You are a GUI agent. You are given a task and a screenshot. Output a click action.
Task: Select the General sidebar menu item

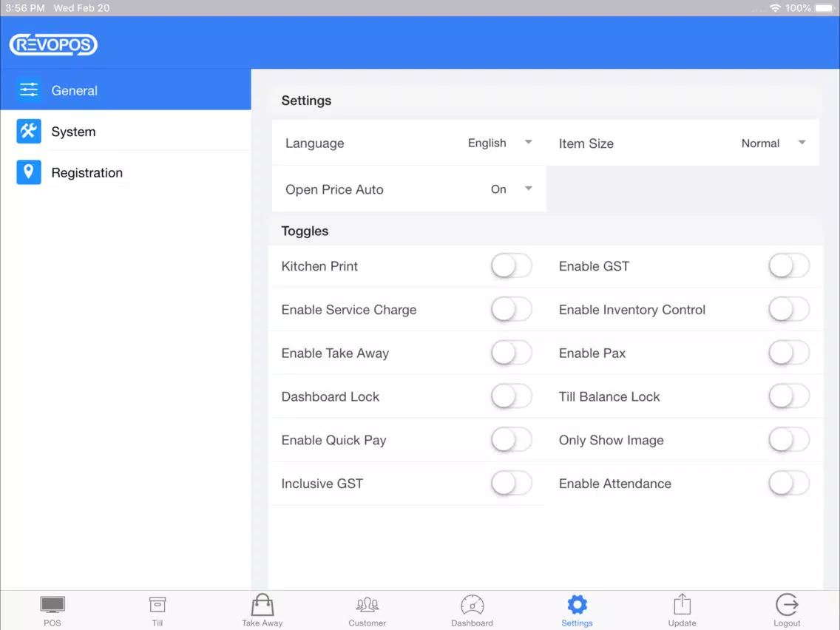pos(126,89)
